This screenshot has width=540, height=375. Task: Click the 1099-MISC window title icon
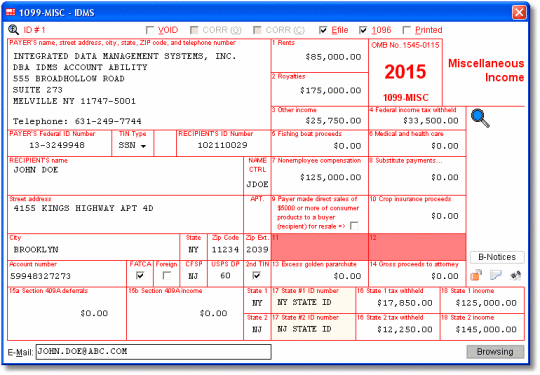11,12
